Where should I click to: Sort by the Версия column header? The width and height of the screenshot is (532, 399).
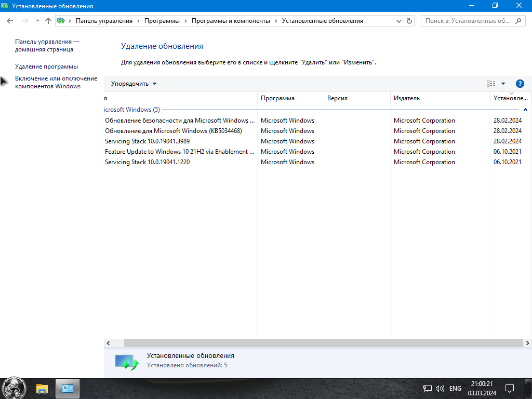tap(357, 98)
